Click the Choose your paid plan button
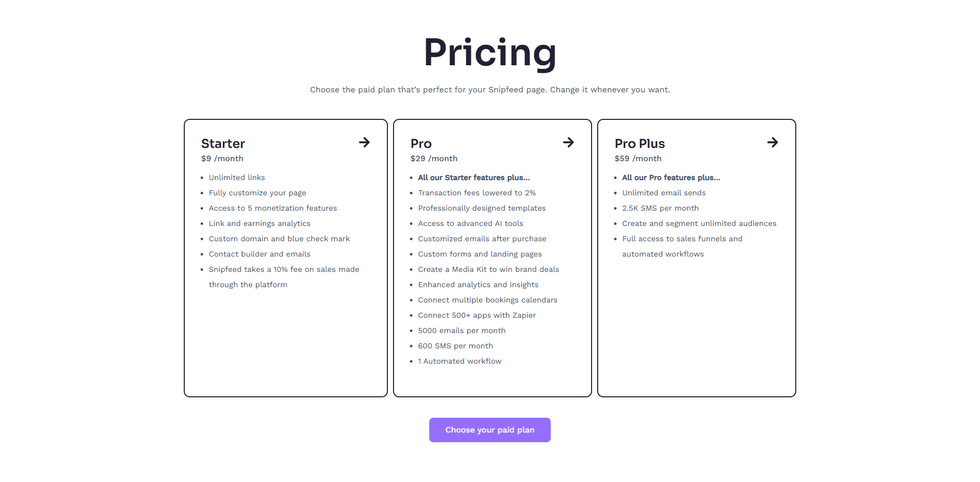 coord(490,430)
